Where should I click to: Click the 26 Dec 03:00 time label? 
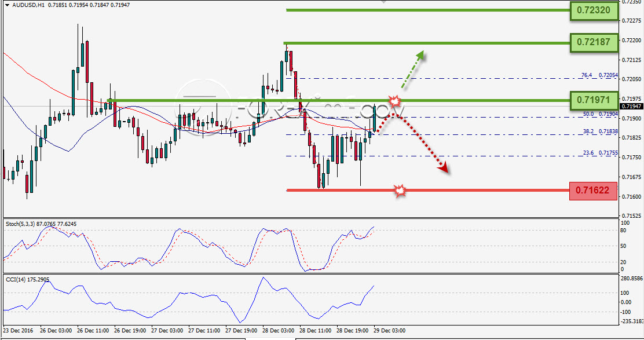click(x=56, y=331)
